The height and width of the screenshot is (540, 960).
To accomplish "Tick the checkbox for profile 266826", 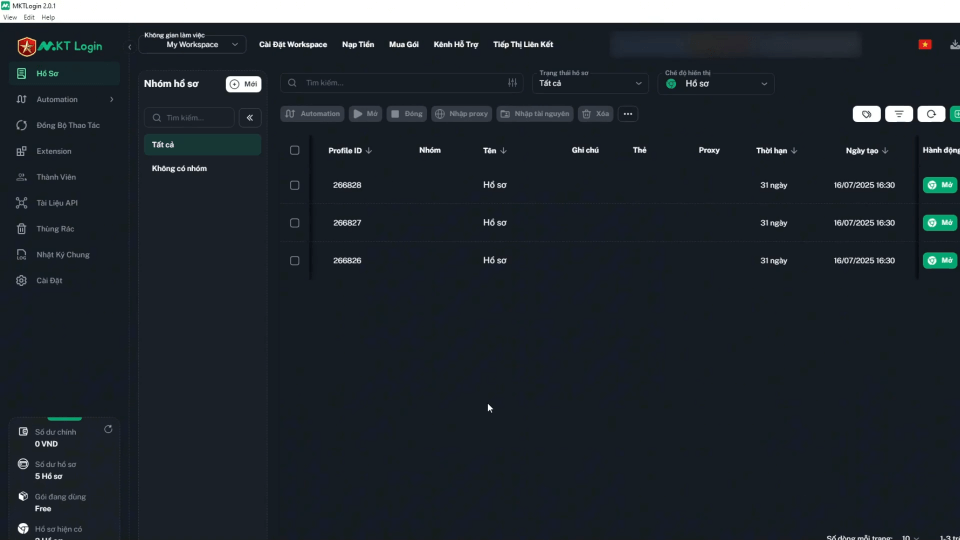I will point(294,261).
